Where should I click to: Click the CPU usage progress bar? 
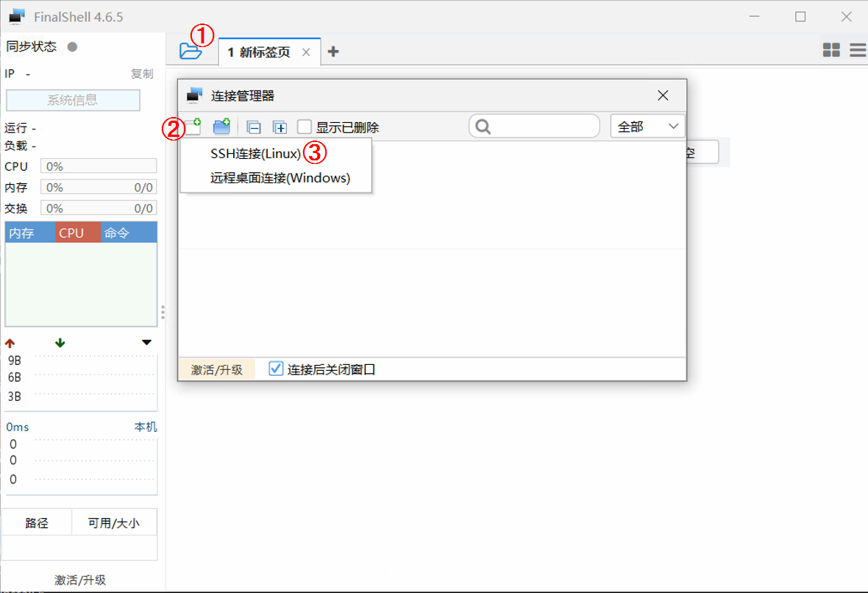99,166
